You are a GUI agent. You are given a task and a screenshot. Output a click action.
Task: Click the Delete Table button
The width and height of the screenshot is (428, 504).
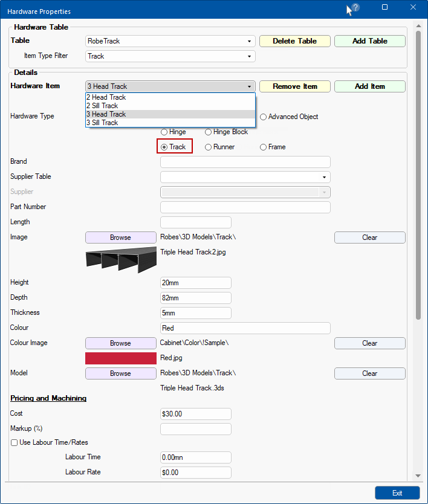click(294, 41)
